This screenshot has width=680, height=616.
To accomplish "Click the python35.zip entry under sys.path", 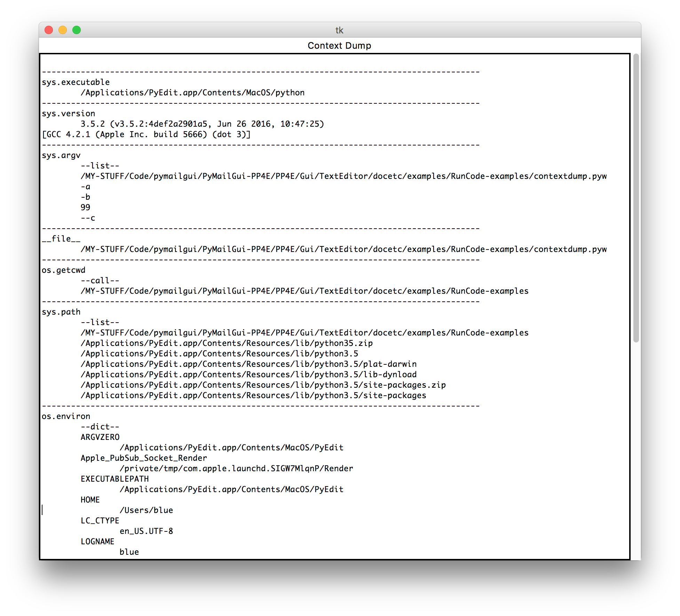I will coord(226,343).
